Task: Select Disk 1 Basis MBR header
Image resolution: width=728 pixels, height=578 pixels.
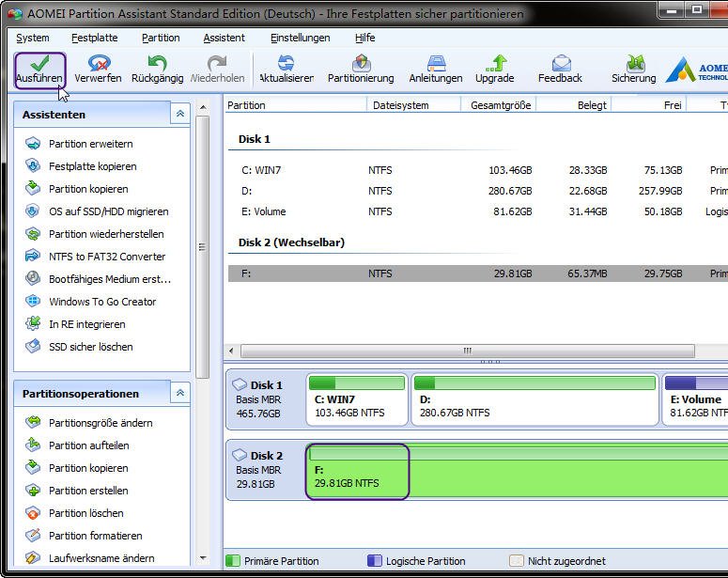Action: (266, 399)
